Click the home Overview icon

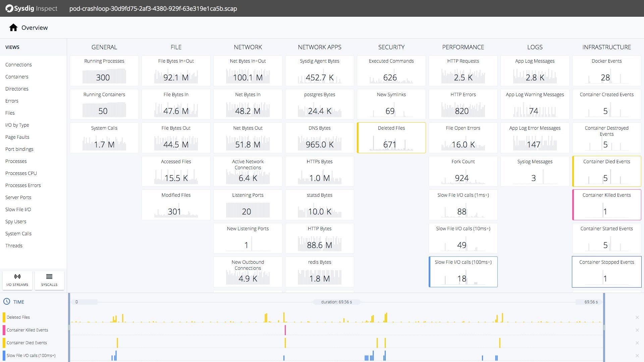tap(13, 27)
